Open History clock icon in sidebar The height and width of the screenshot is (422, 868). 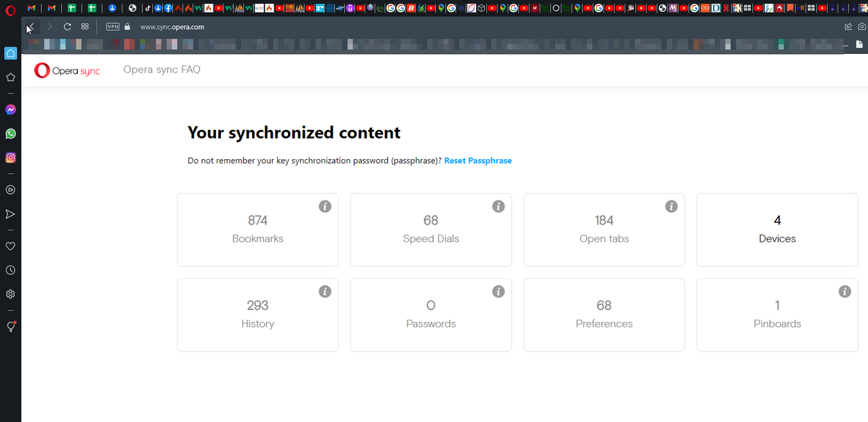point(11,270)
